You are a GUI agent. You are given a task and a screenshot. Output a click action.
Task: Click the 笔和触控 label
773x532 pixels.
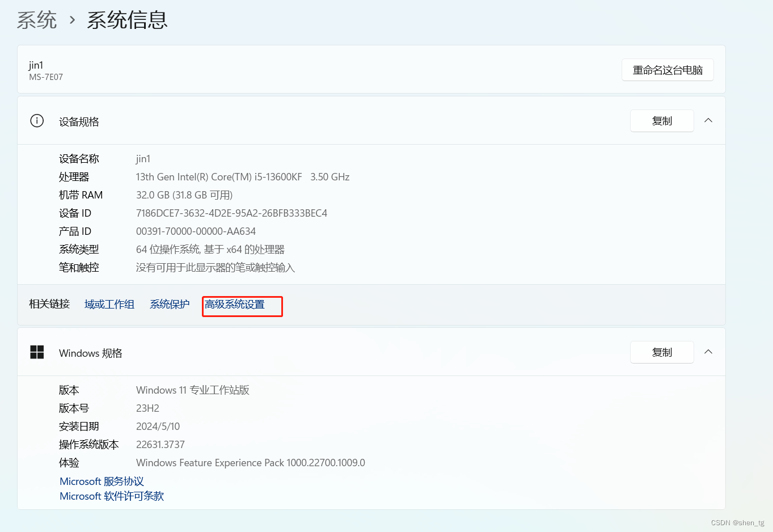tap(79, 268)
